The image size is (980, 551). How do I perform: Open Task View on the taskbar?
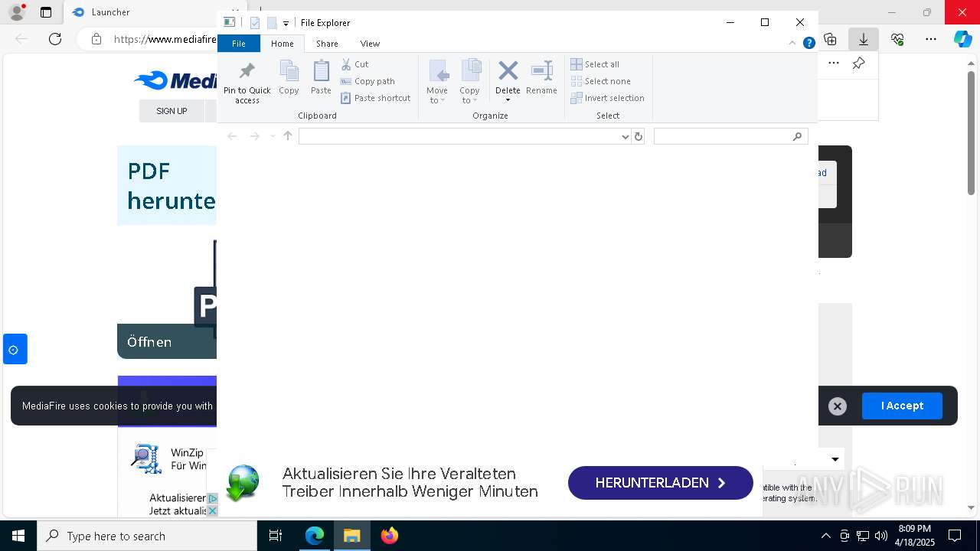[276, 536]
